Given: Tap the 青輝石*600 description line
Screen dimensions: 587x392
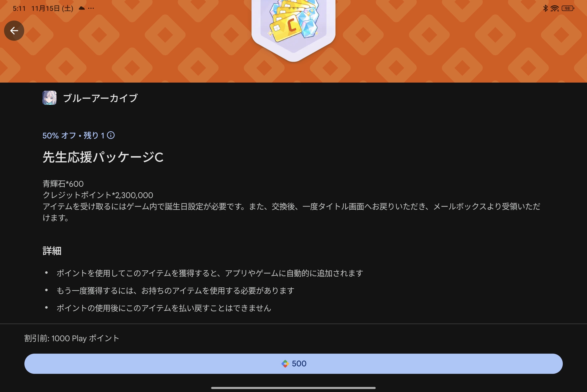Looking at the screenshot, I should click(63, 184).
